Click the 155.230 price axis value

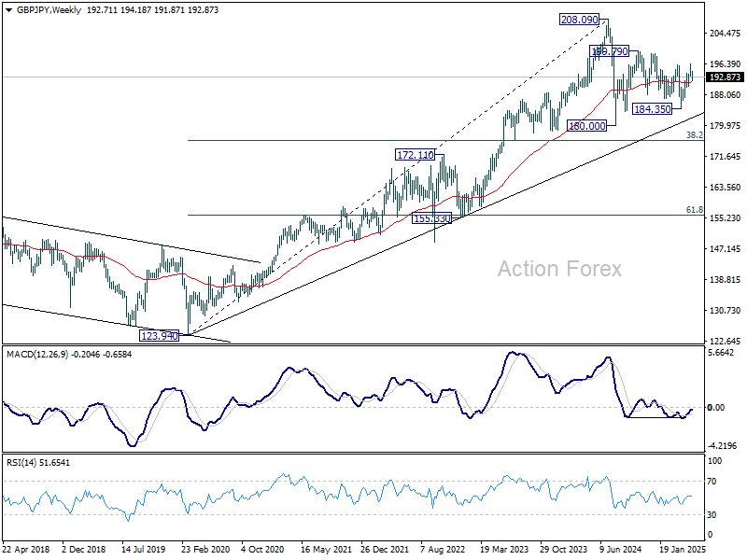(x=726, y=218)
